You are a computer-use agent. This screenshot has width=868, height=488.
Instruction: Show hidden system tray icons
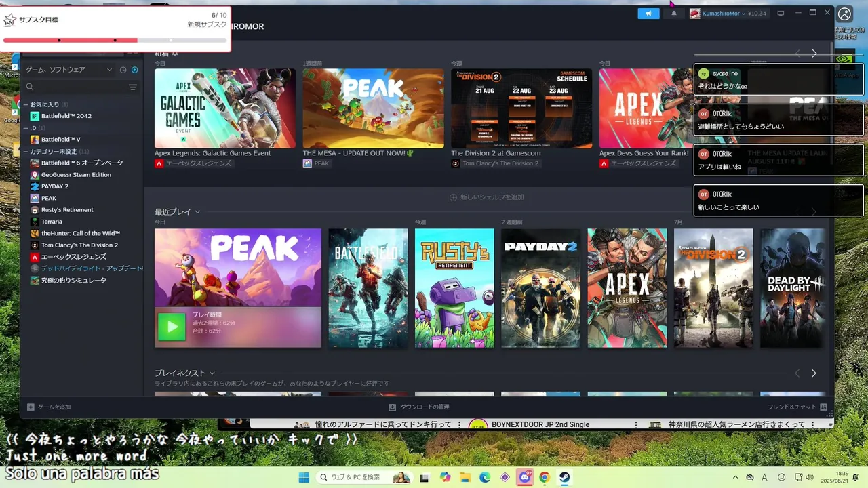click(736, 477)
